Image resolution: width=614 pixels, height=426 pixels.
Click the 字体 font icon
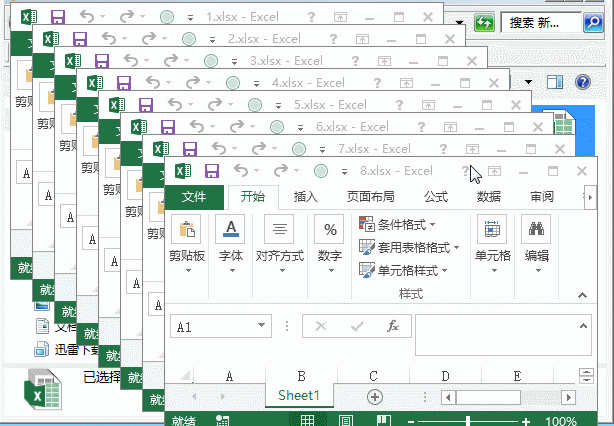(x=231, y=229)
